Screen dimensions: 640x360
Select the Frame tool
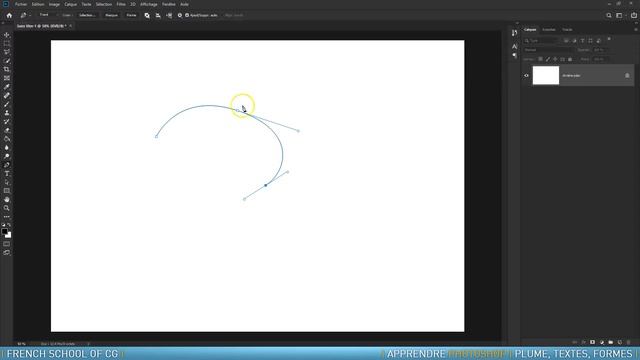(7, 78)
